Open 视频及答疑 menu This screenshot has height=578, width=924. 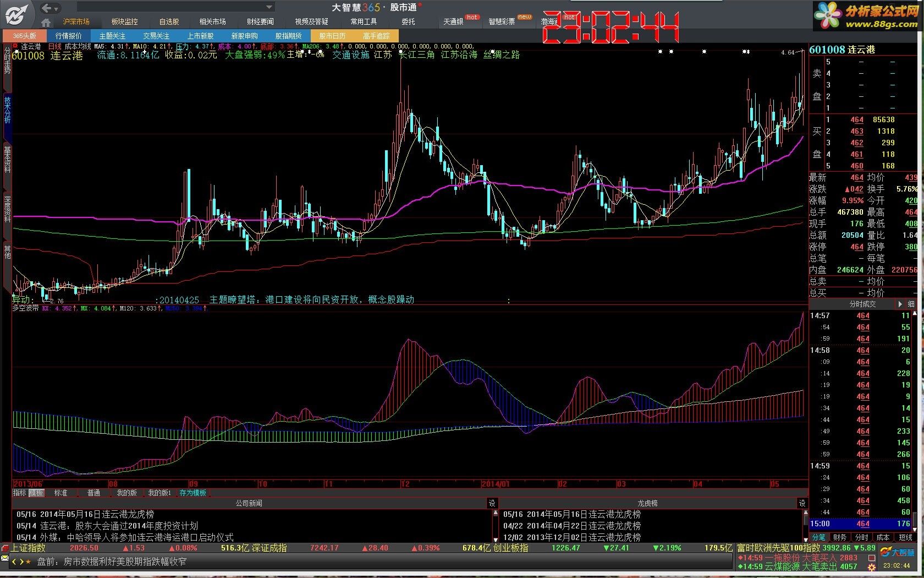[312, 22]
